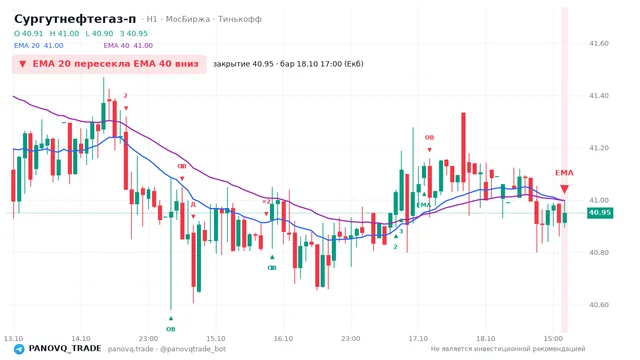Click the purple 'EMA 40 41.00' legend
Image resolution: width=640 pixels, height=360 pixels.
click(x=128, y=46)
